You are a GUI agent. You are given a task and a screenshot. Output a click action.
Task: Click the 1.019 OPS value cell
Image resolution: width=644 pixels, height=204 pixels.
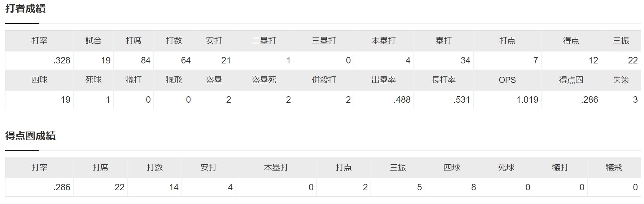pos(507,100)
